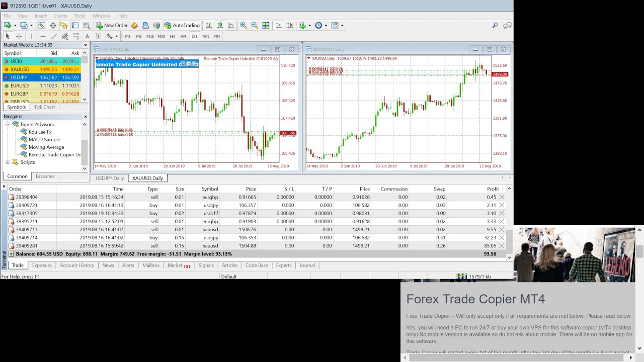
Task: Select the Text tool (A icon)
Action: point(87,36)
